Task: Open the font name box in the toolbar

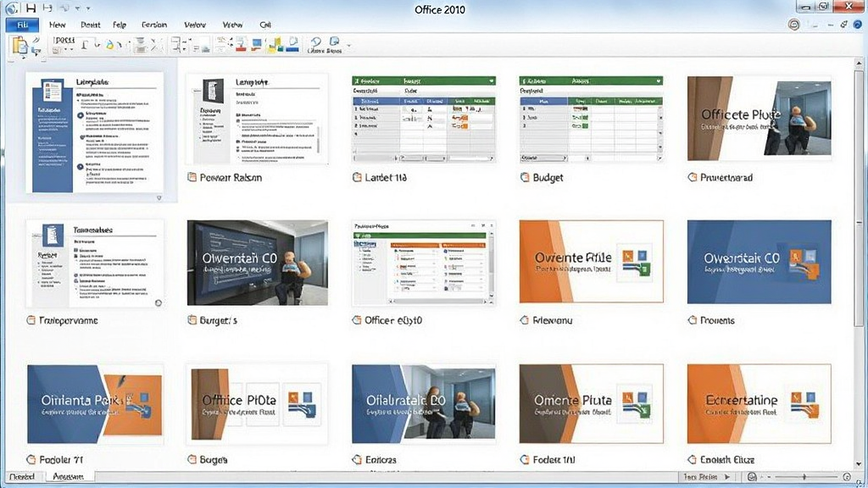Action: (64, 41)
